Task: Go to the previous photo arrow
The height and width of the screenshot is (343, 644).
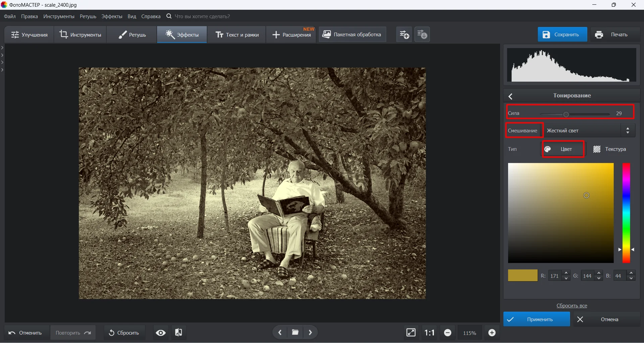Action: click(280, 333)
